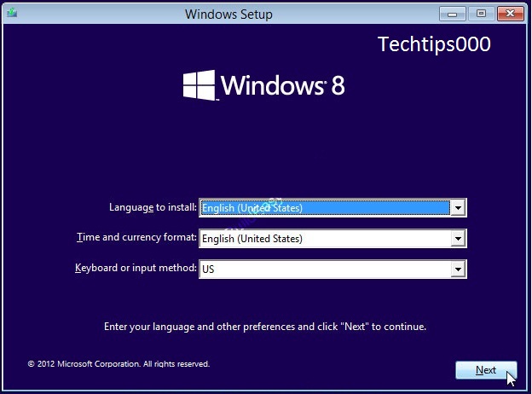Open the Language to install dropdown arrow
Image resolution: width=532 pixels, height=394 pixels.
tap(458, 208)
